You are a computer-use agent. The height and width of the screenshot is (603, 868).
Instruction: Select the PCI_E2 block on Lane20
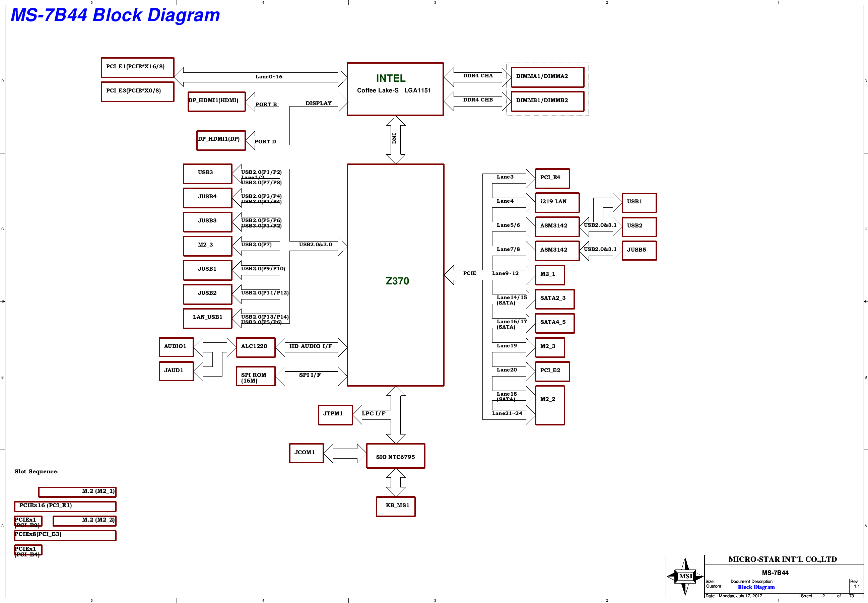point(552,372)
